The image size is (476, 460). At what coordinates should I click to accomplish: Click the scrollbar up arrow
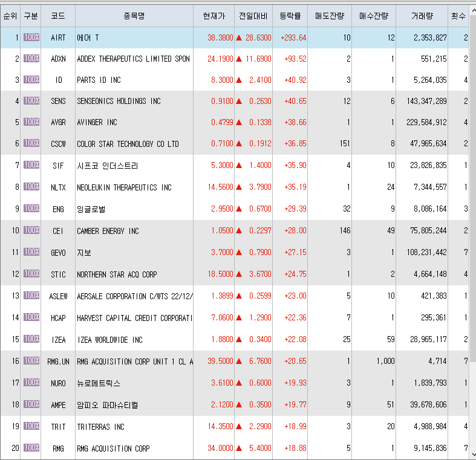point(473,11)
